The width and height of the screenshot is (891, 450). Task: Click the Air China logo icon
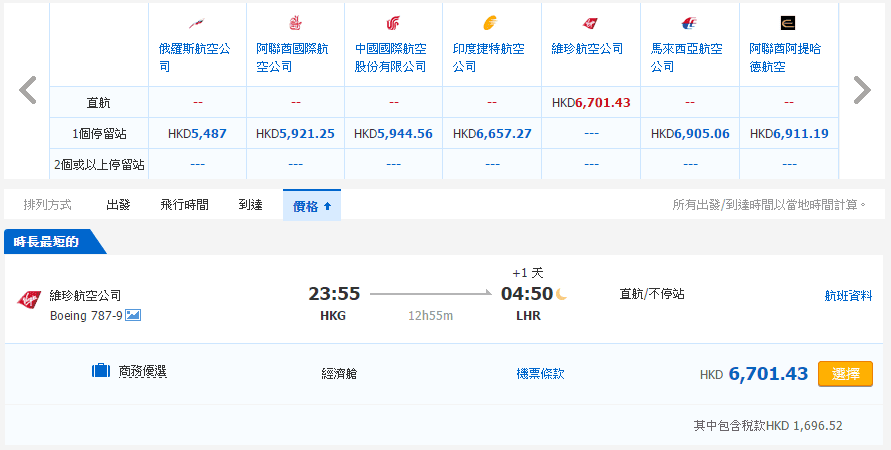[392, 23]
